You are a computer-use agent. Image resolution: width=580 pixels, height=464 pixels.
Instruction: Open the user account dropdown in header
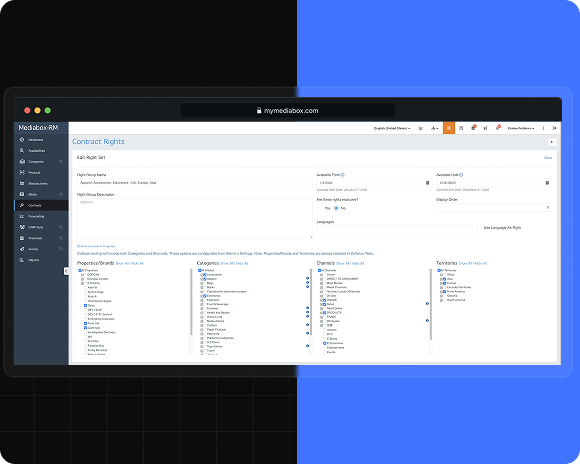click(x=520, y=128)
